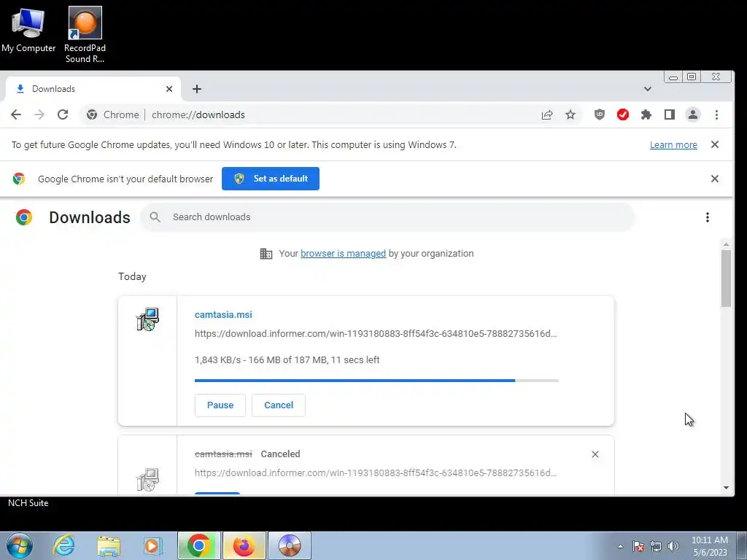This screenshot has width=747, height=560.
Task: Open the taskbar clock and date
Action: (x=710, y=546)
